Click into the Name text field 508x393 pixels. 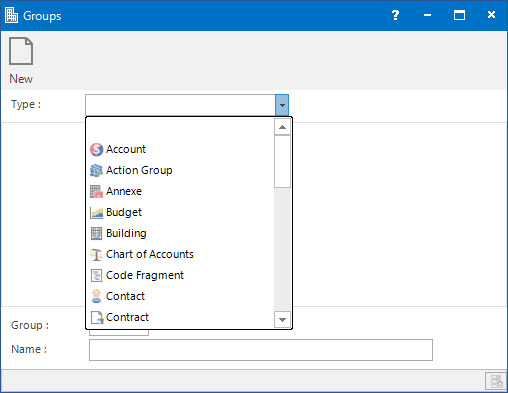[x=261, y=350]
